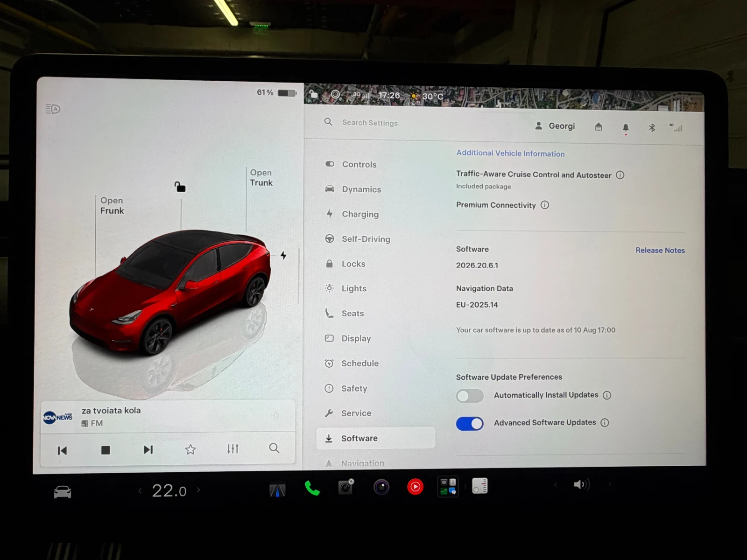Tap the cellular signal icon in settings header
The image size is (747, 560).
point(676,127)
